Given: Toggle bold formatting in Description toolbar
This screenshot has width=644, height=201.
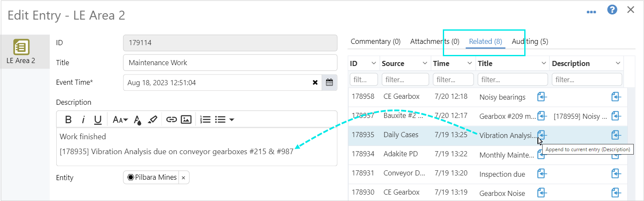Looking at the screenshot, I should (68, 120).
